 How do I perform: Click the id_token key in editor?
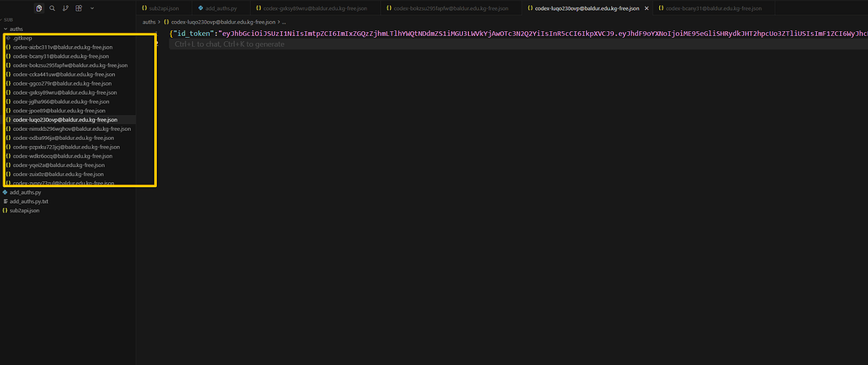click(194, 34)
